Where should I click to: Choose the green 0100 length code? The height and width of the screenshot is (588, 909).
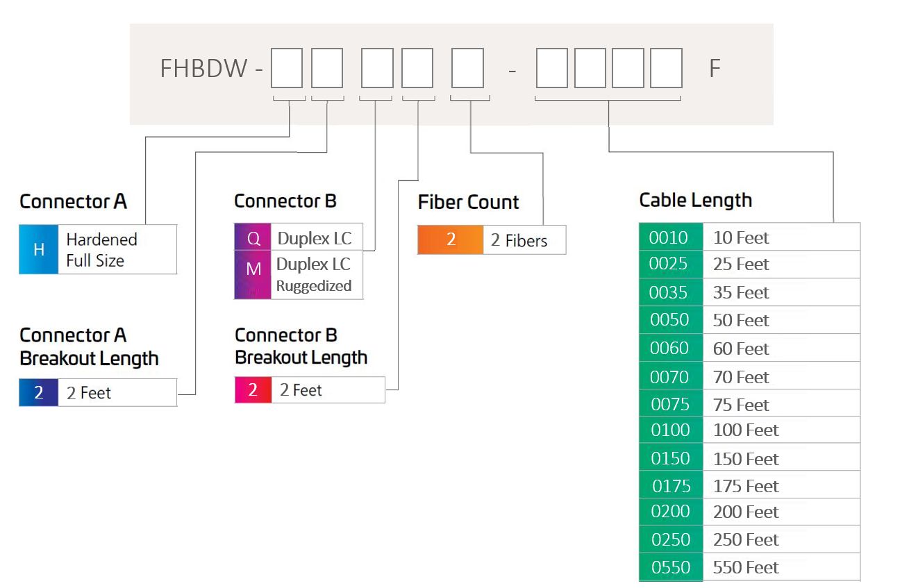[x=671, y=430]
